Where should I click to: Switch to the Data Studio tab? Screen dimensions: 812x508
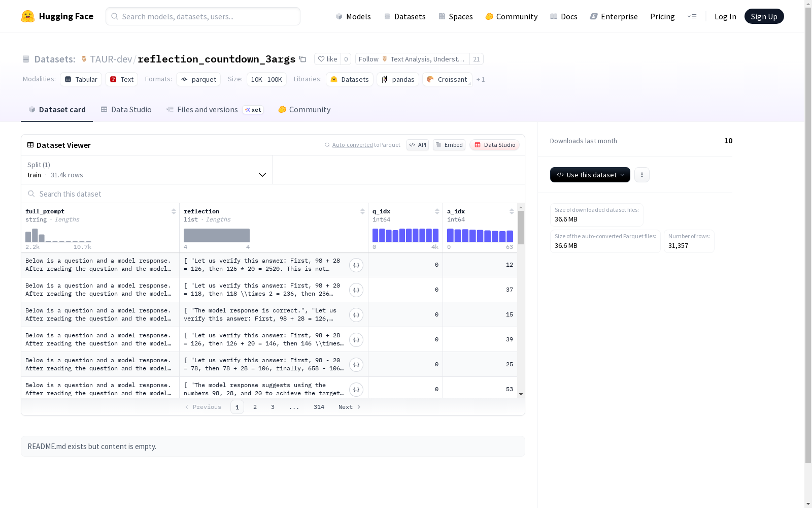pos(126,110)
